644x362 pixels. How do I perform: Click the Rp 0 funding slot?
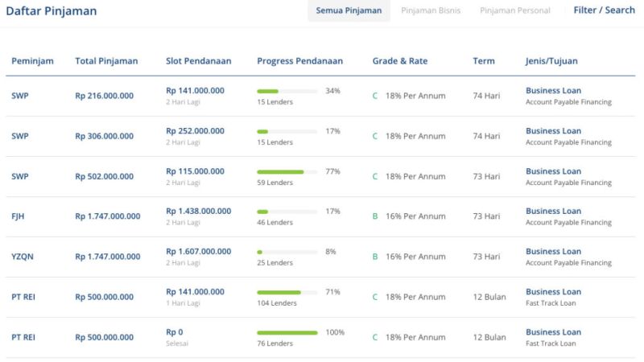coord(175,332)
